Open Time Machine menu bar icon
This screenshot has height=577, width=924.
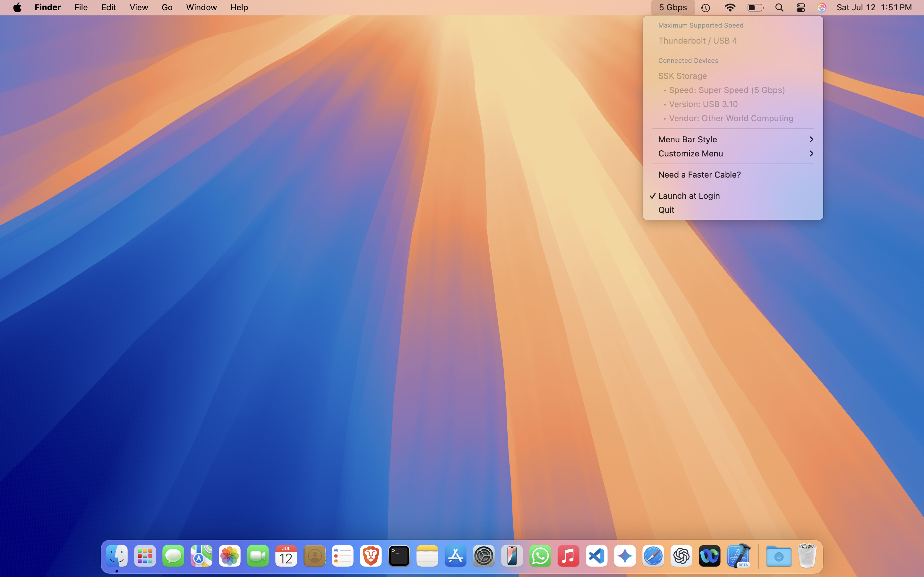point(705,8)
